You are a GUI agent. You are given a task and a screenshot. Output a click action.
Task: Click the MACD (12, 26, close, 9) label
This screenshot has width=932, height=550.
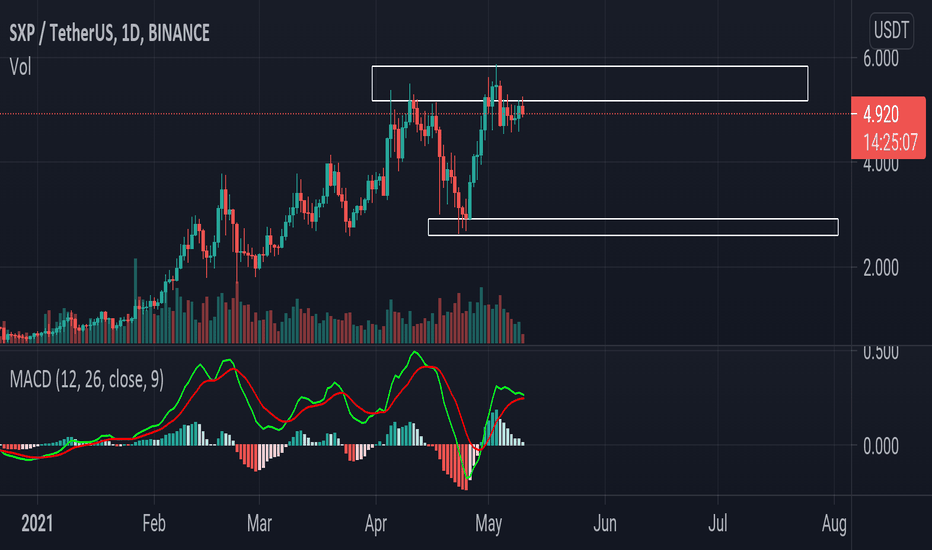[87, 379]
